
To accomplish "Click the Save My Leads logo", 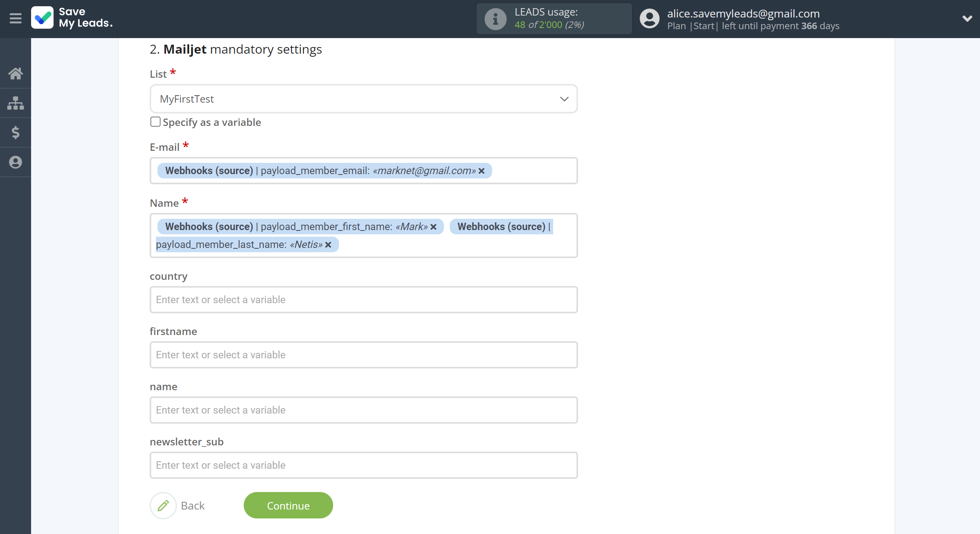I will click(72, 18).
